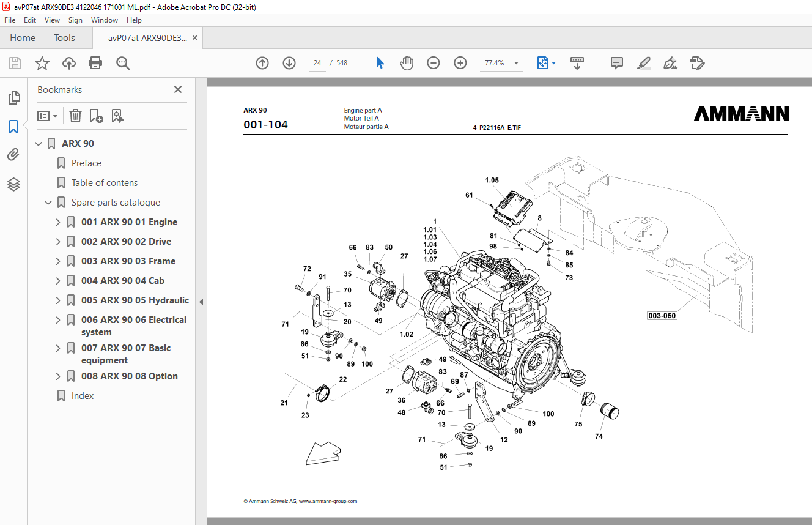Open the bookmarks options dropdown menu
812x525 pixels.
point(48,116)
